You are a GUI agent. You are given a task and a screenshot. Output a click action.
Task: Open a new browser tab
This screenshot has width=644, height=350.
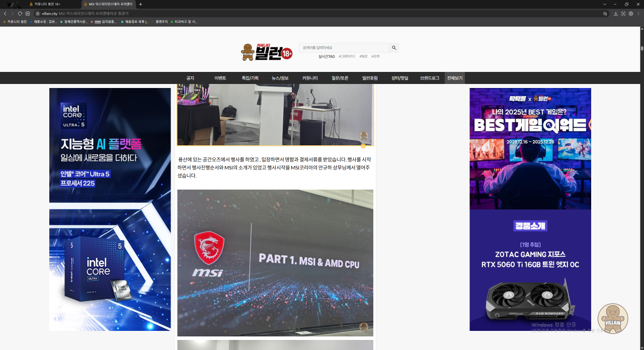point(140,4)
